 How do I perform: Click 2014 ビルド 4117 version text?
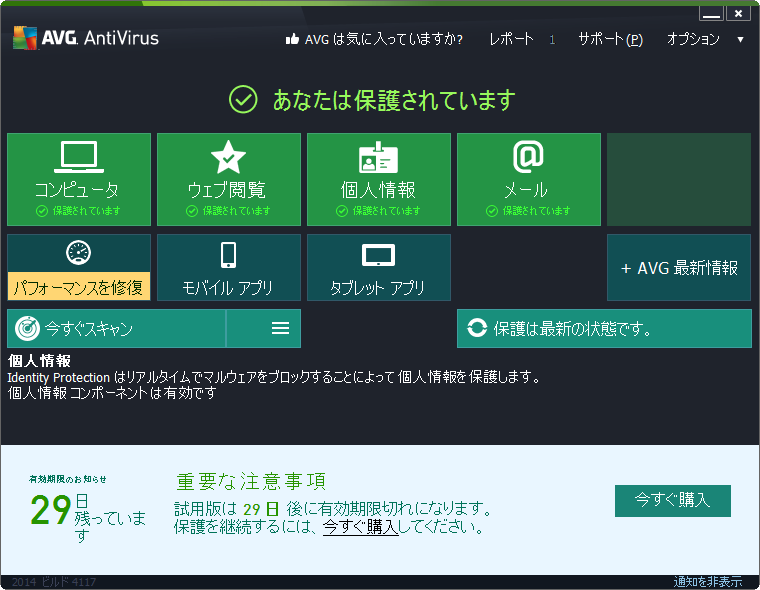(x=54, y=582)
